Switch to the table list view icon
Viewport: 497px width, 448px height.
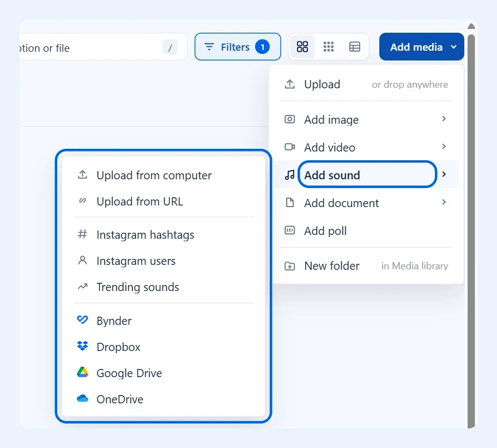[354, 47]
